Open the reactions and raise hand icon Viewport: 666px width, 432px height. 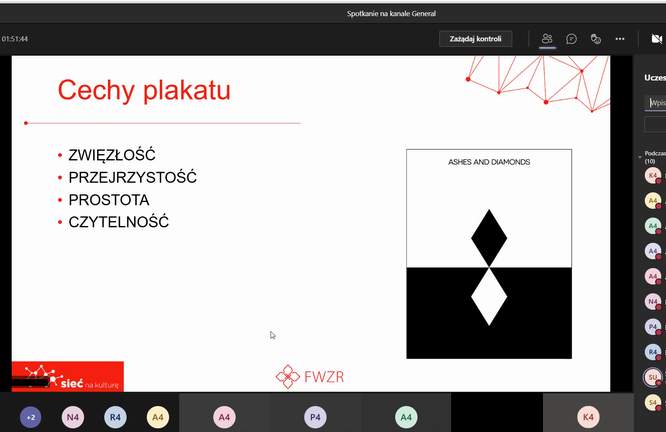point(595,39)
